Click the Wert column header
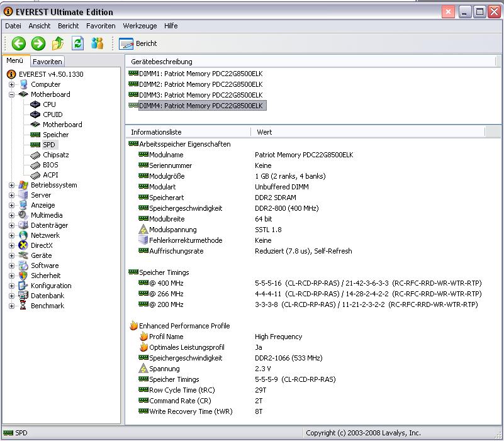Image resolution: width=504 pixels, height=441 pixels. [367, 132]
